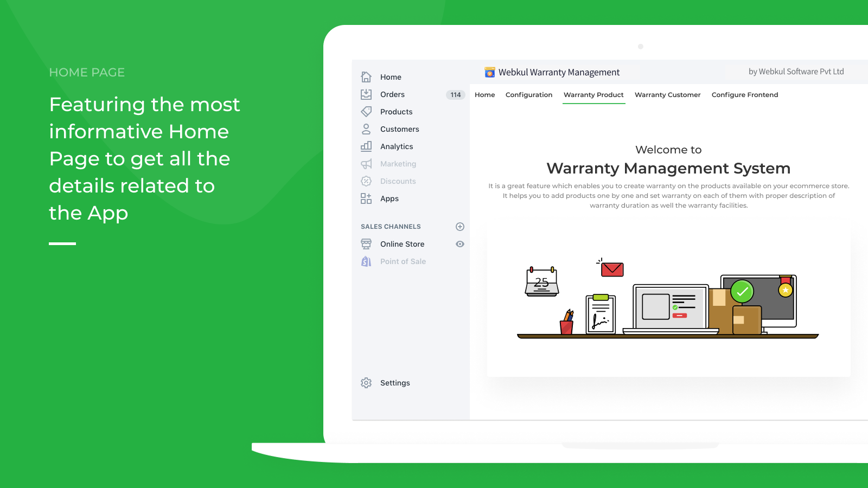Viewport: 868px width, 488px height.
Task: Click the Webkul Warranty Management app icon
Action: [489, 72]
